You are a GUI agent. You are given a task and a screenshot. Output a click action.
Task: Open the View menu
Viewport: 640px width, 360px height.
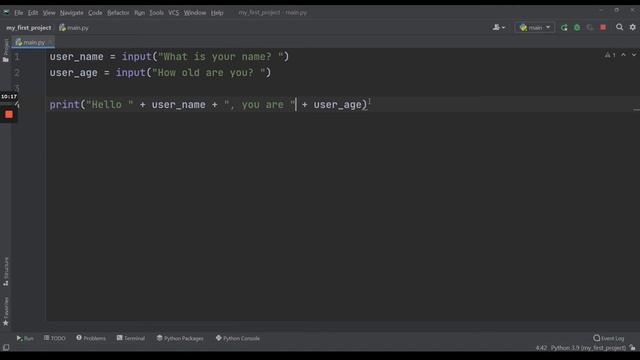click(49, 13)
